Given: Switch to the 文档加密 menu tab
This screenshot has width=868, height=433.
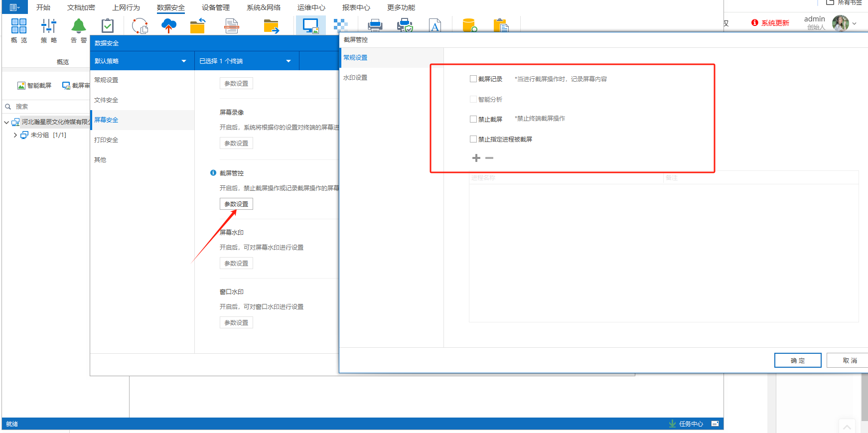Looking at the screenshot, I should [x=81, y=7].
